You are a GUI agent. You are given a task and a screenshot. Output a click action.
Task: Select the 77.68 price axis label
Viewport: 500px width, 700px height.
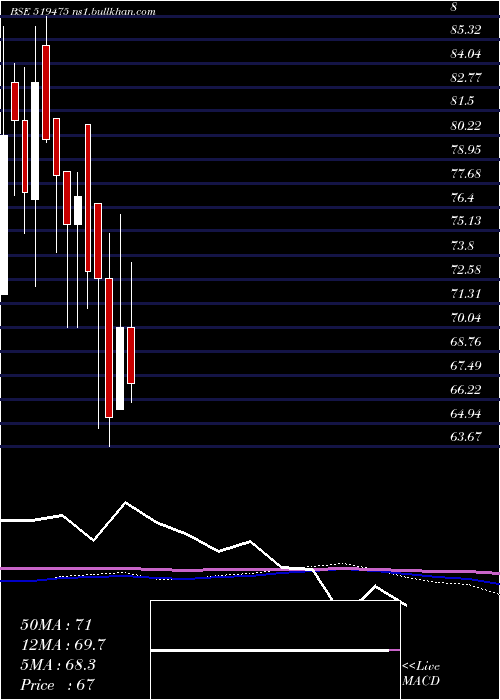[466, 174]
